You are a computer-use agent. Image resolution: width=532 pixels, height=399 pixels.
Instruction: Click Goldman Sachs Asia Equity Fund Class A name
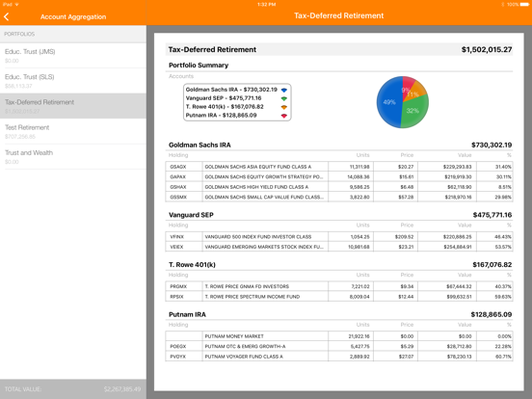point(258,167)
